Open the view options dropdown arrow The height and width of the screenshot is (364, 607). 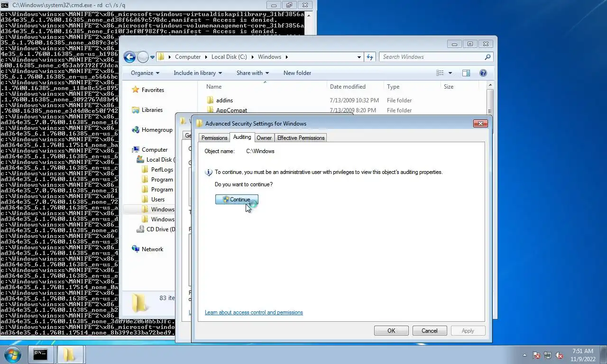(450, 73)
